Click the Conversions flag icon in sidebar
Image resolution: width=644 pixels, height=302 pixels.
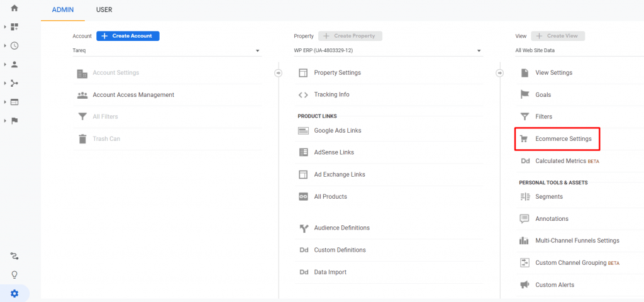tap(14, 121)
